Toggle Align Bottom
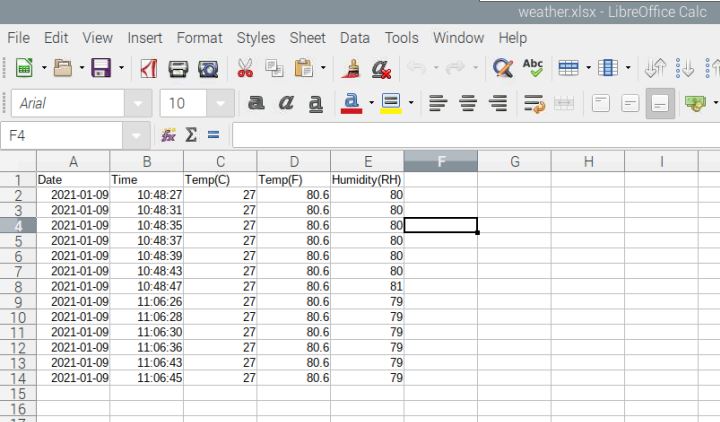720x422 pixels. [660, 103]
